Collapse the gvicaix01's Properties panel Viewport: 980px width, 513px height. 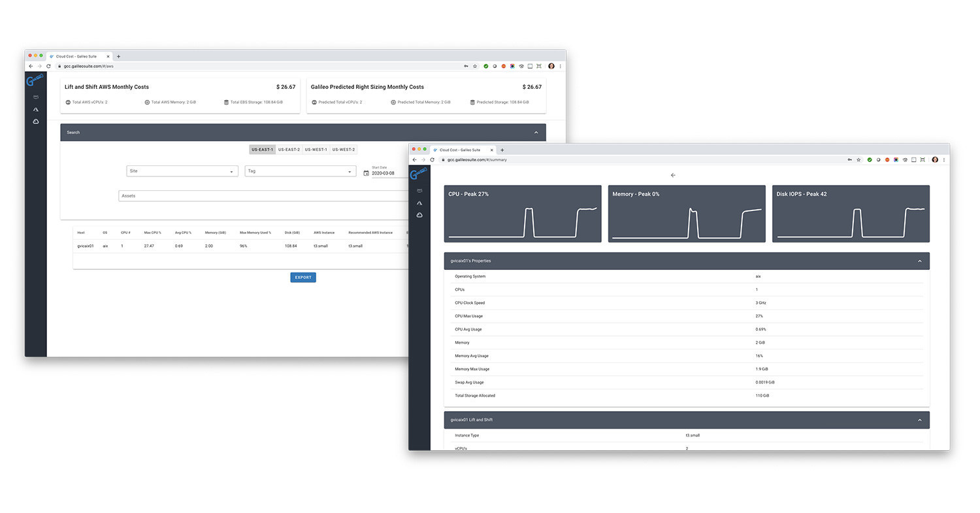pos(919,260)
